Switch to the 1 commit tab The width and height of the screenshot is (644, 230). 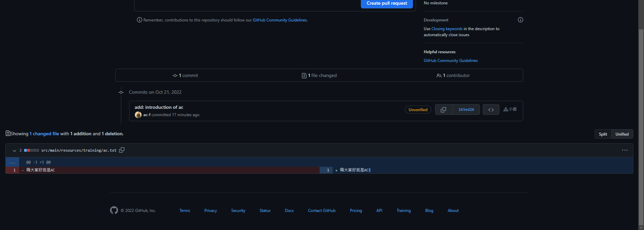coord(185,75)
